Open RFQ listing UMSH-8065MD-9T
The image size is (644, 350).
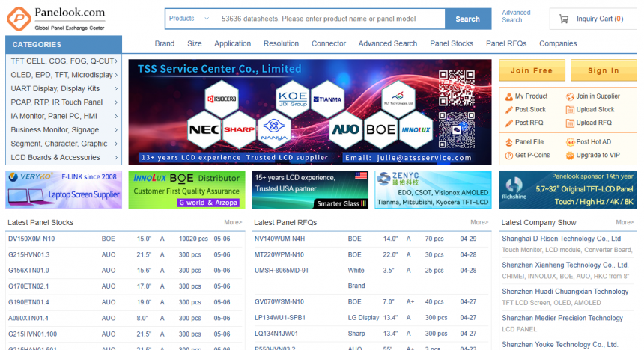pos(282,271)
